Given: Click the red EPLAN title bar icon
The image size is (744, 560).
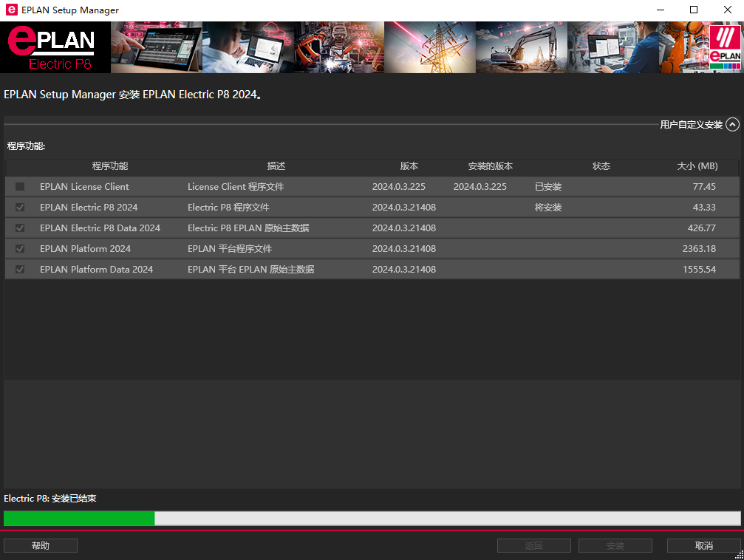Looking at the screenshot, I should [x=11, y=10].
